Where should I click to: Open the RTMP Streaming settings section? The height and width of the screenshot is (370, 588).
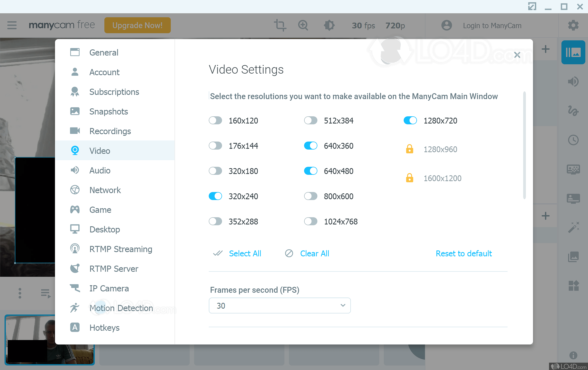[x=121, y=249]
